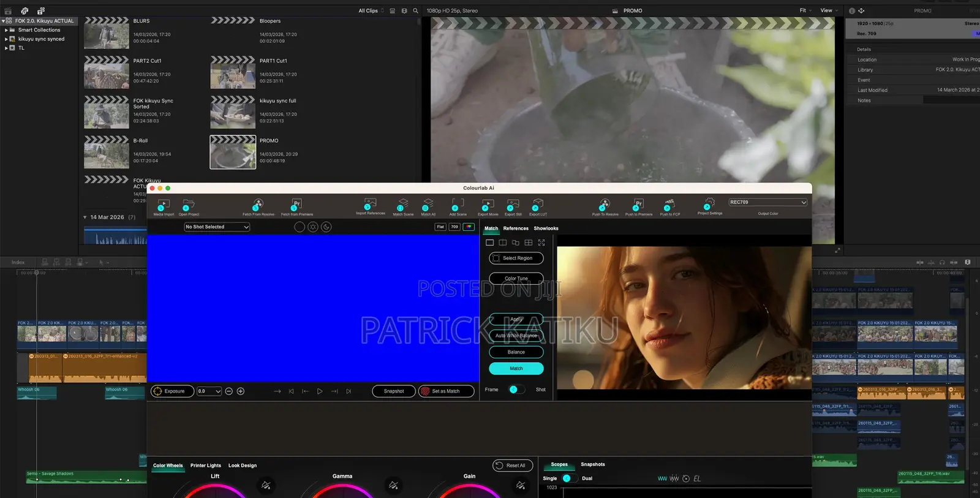Screen dimensions: 980x498
Task: Click the sun brightness icon above viewer
Action: [x=313, y=227]
